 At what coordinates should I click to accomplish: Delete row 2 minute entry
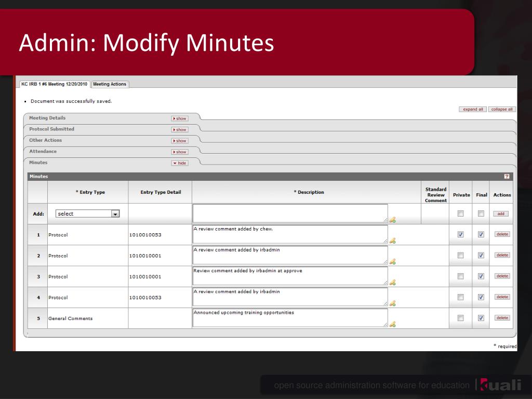click(502, 255)
